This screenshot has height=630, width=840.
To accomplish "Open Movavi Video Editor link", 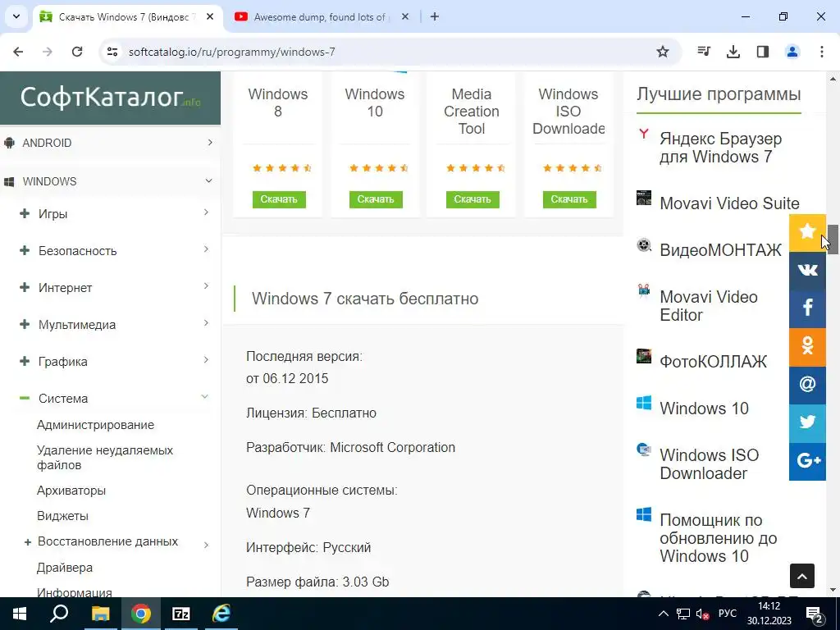I will click(708, 306).
